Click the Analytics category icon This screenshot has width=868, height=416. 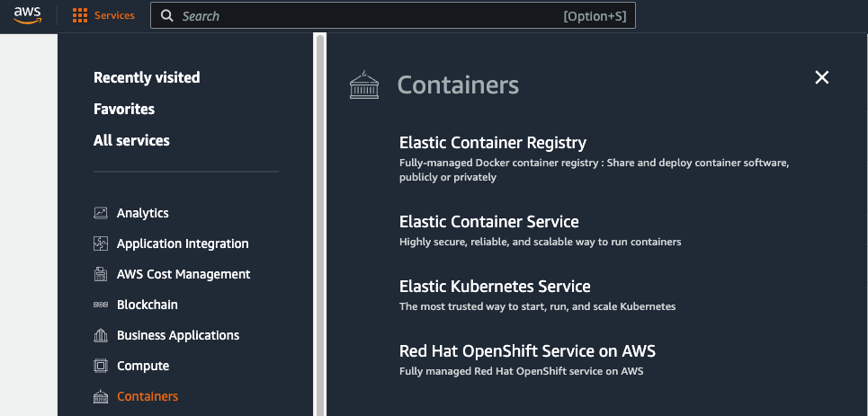(100, 213)
